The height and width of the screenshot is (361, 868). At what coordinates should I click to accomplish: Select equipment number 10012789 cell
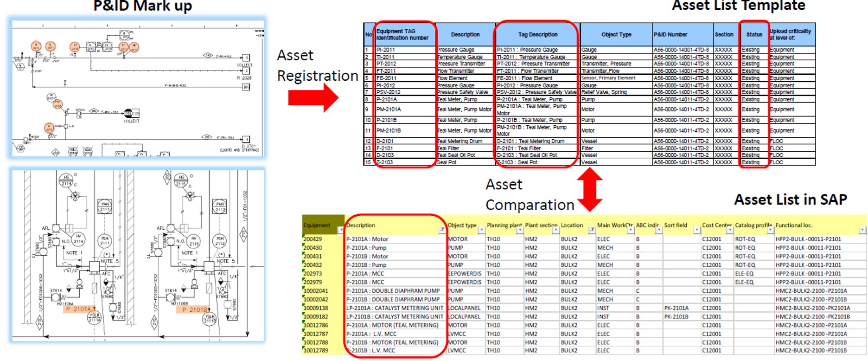click(x=323, y=351)
